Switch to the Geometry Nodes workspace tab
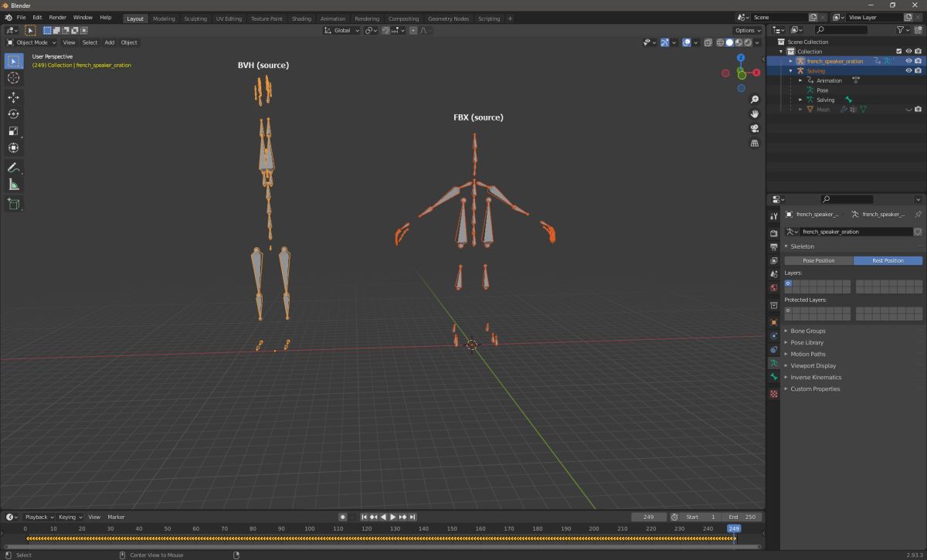Image resolution: width=927 pixels, height=560 pixels. [x=449, y=19]
